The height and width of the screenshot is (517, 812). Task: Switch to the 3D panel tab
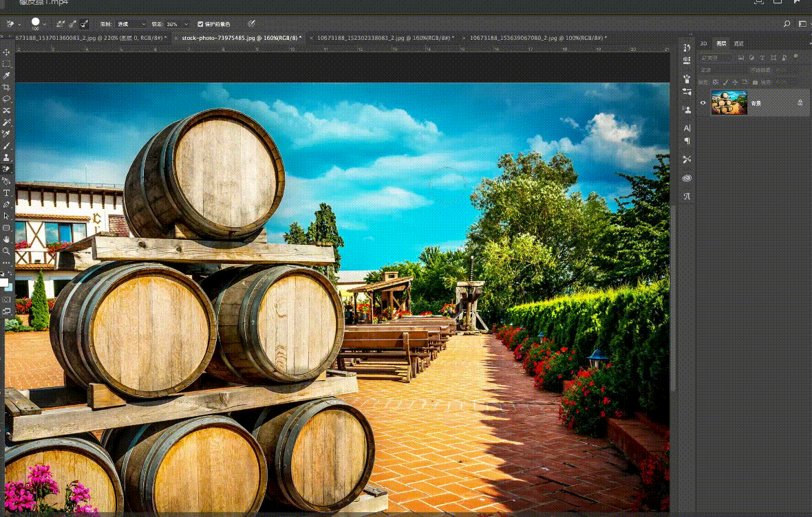703,43
